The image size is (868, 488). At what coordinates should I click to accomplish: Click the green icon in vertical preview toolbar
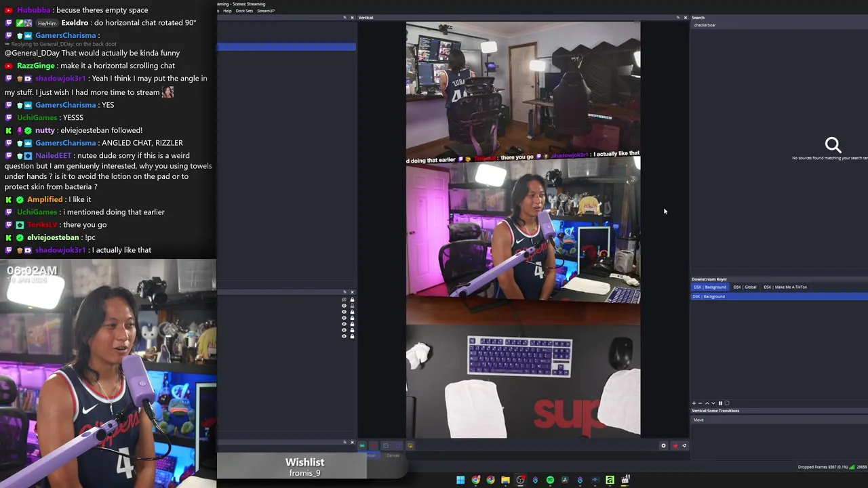point(362,445)
